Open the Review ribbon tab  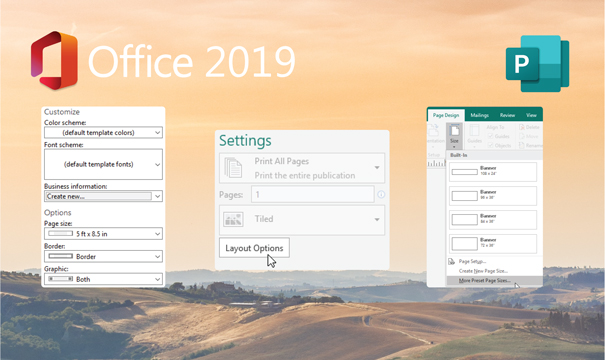pyautogui.click(x=507, y=115)
